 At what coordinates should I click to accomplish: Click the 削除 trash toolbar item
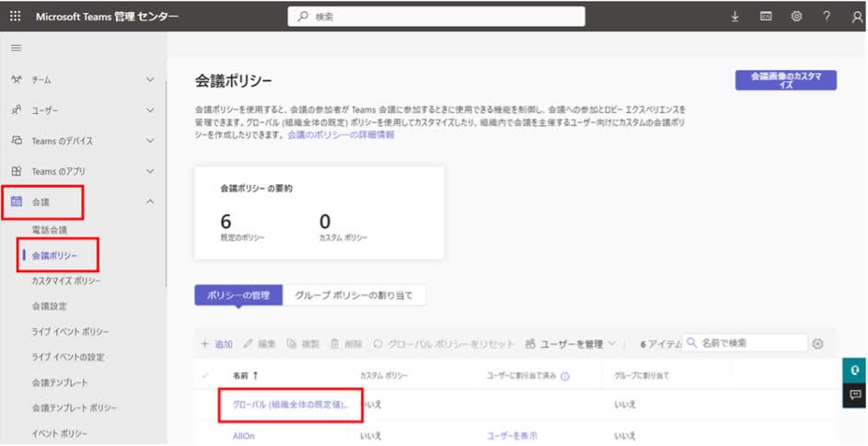point(346,344)
